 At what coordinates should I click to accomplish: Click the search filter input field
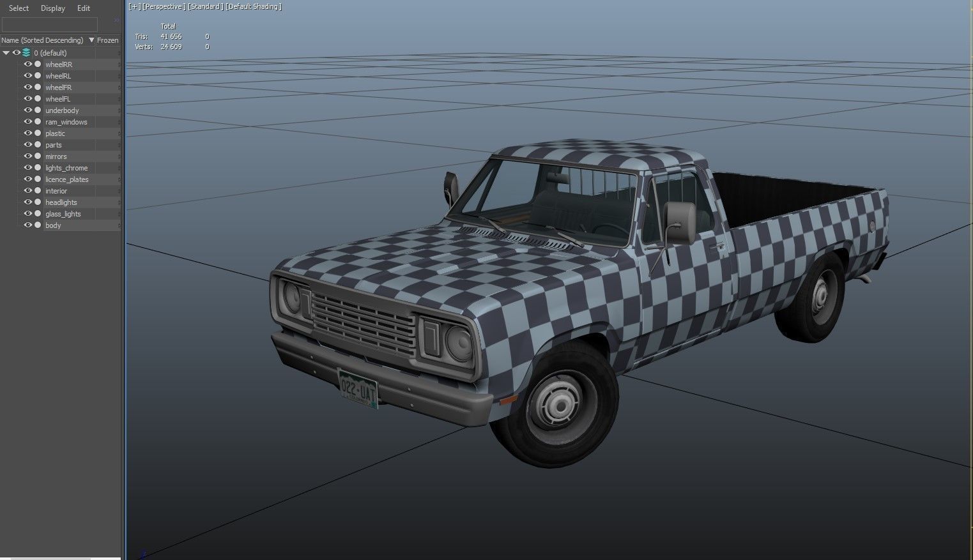click(50, 24)
